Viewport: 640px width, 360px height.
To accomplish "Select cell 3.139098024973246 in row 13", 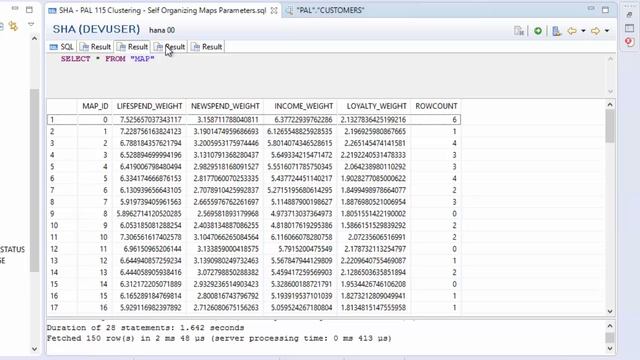I will [x=225, y=261].
